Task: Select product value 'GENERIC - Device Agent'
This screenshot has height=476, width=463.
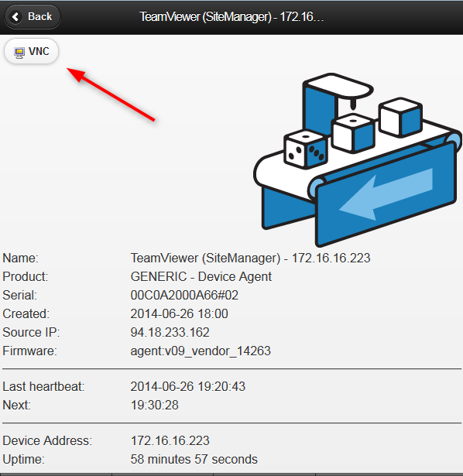Action: click(201, 276)
